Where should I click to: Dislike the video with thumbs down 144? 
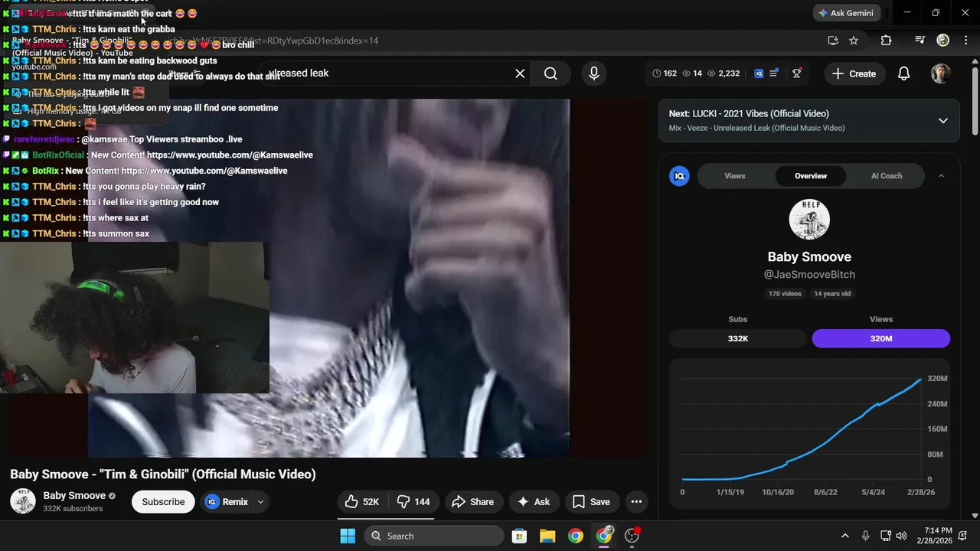(413, 502)
